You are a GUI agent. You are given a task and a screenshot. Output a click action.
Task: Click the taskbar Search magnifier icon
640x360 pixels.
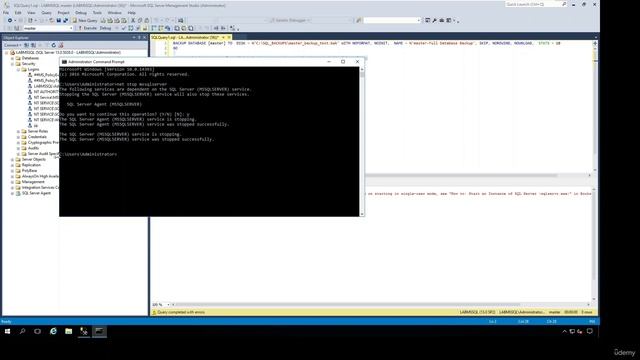click(x=22, y=331)
